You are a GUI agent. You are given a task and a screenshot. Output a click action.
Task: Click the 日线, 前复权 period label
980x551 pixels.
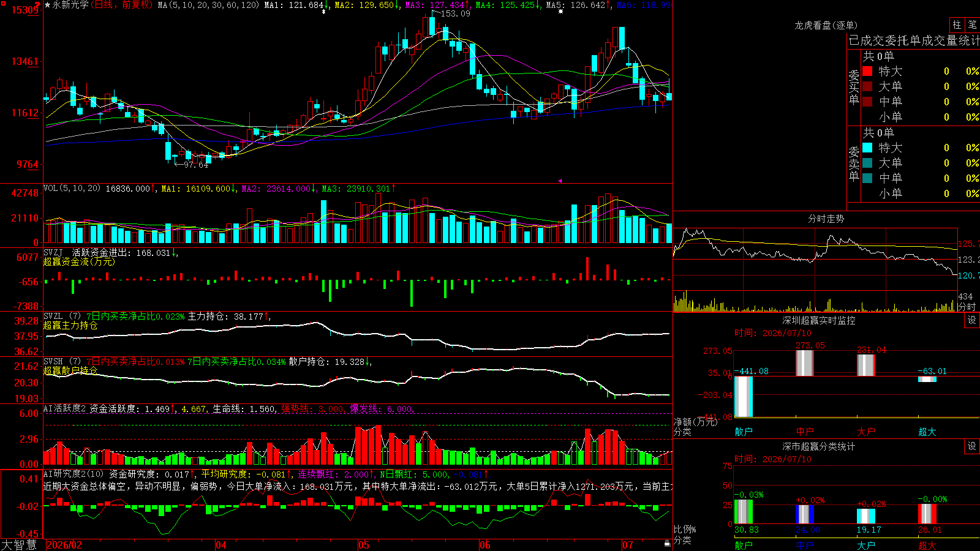pyautogui.click(x=122, y=5)
